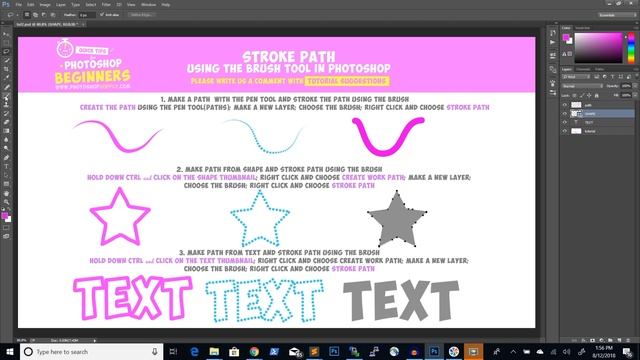The width and height of the screenshot is (640, 360).
Task: Open the Fill slider arrow
Action: (x=635, y=96)
